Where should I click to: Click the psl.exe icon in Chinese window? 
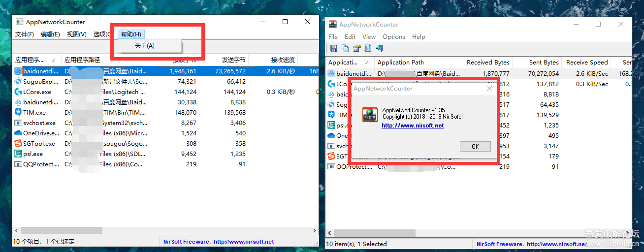18,154
